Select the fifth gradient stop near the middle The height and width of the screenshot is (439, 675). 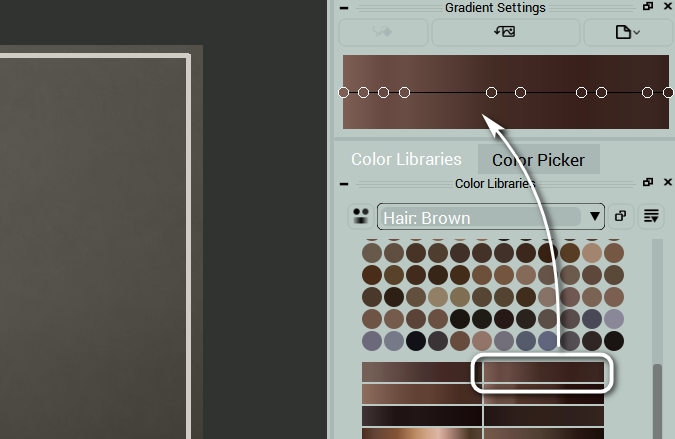(x=491, y=93)
